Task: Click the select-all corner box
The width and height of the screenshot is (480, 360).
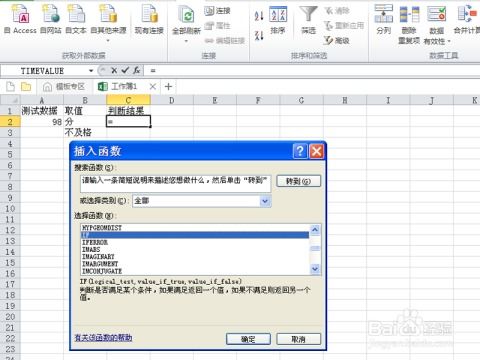Action: coord(10,100)
